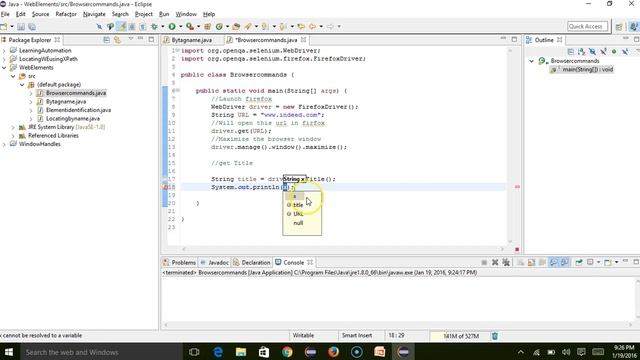
Task: Toggle Word Wrap in Console toolbar
Action: (542, 262)
